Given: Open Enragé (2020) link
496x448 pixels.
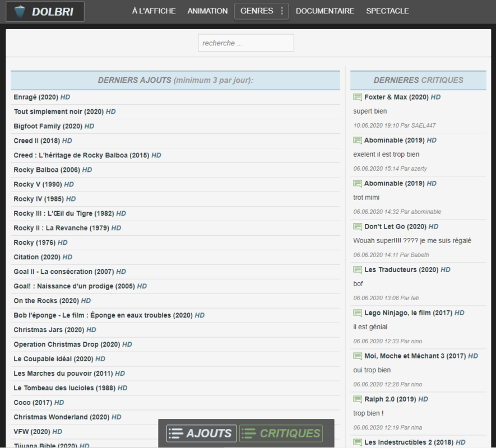Looking at the screenshot, I should point(42,97).
